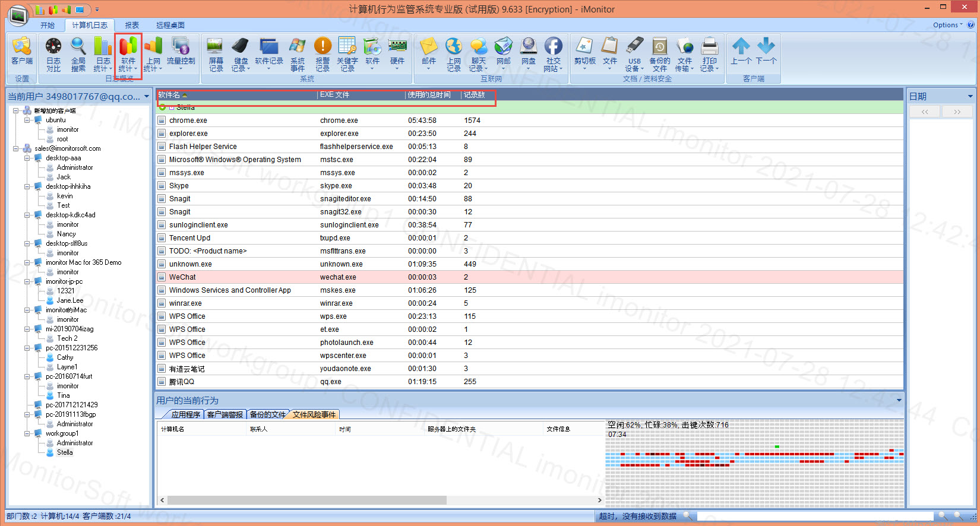Image resolution: width=980 pixels, height=526 pixels.
Task: Click the 文件 icon in 文档/资料安全 group
Action: 610,53
